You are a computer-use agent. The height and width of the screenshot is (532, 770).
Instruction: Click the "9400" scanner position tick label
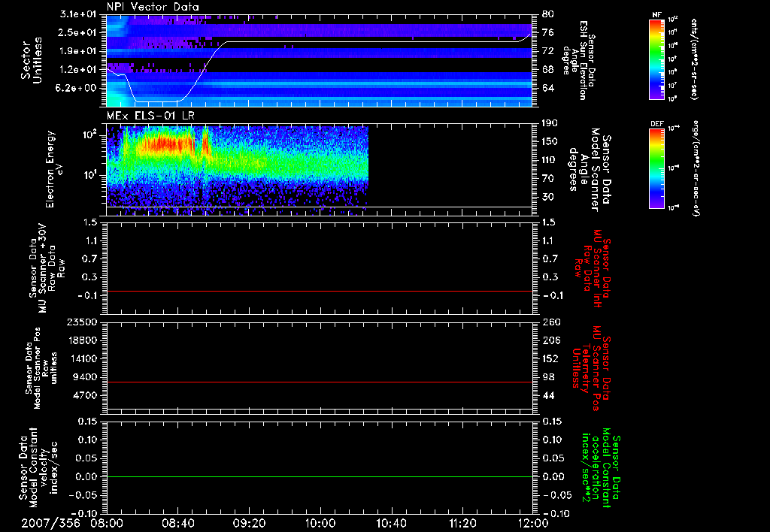tap(86, 377)
